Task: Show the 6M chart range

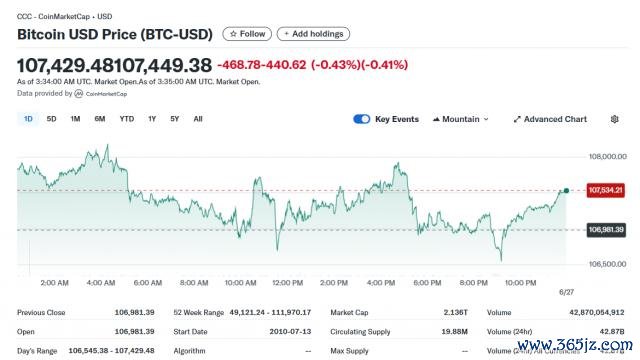Action: coord(100,119)
